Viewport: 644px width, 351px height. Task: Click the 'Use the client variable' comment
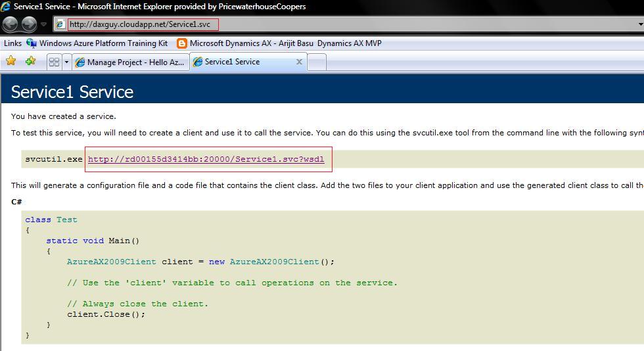pyautogui.click(x=232, y=283)
